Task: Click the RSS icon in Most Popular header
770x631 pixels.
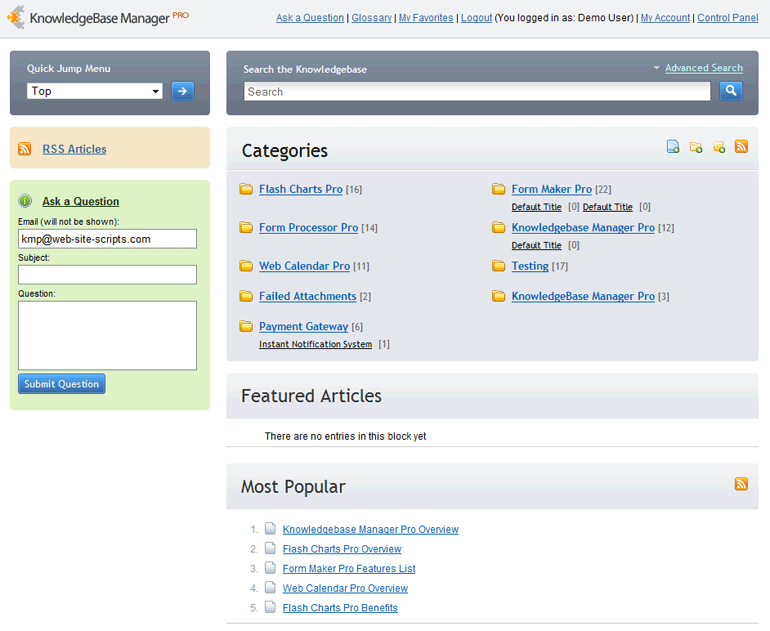Action: point(741,484)
